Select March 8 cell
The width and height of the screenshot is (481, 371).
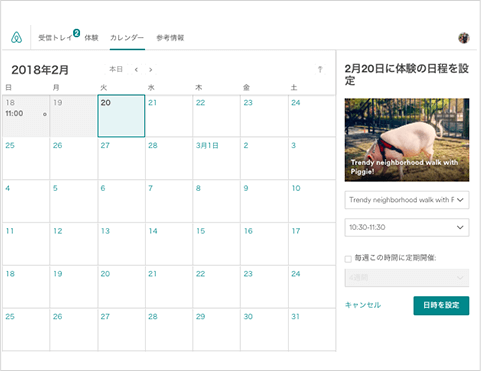tap(216, 201)
